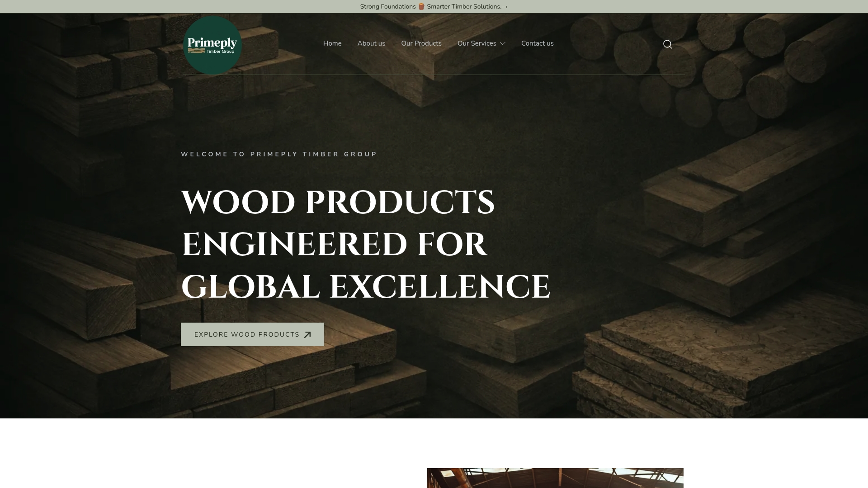Click the warehouse image thumbnail below the hero
The width and height of the screenshot is (868, 488).
[x=555, y=478]
